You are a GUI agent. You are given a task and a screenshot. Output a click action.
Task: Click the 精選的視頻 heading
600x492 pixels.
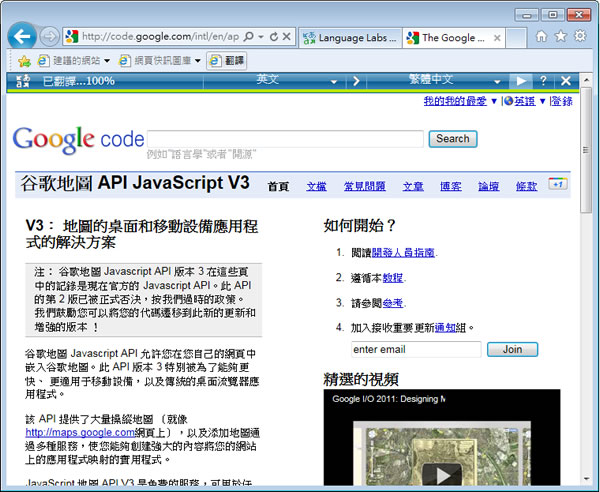pyautogui.click(x=361, y=380)
